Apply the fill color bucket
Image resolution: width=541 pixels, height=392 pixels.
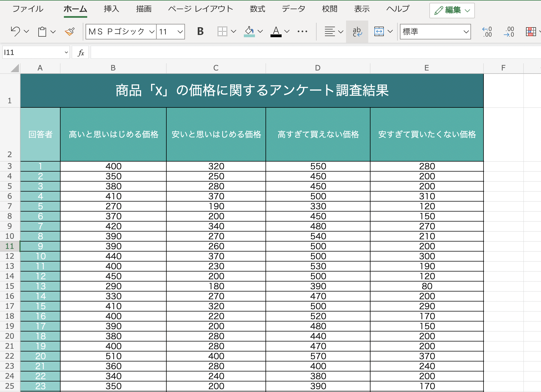(249, 31)
